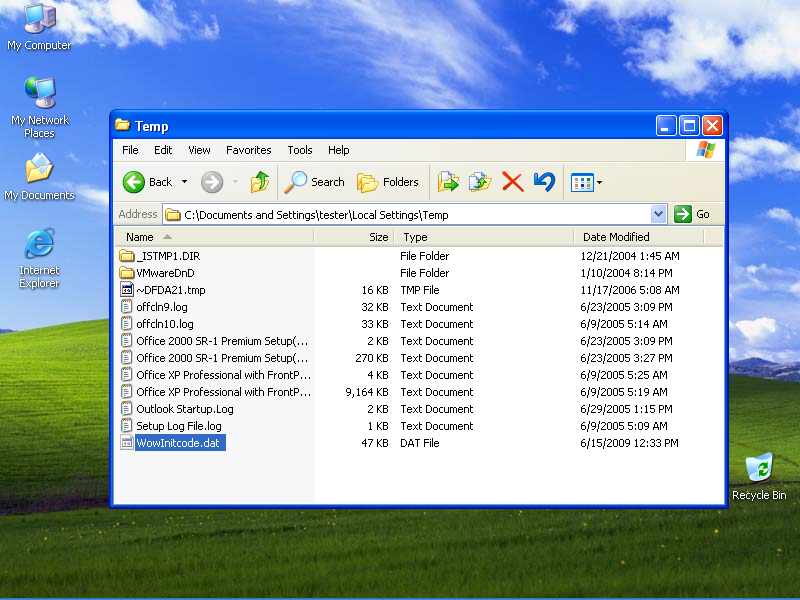Image resolution: width=800 pixels, height=600 pixels.
Task: Go up one folder level
Action: pos(260,182)
